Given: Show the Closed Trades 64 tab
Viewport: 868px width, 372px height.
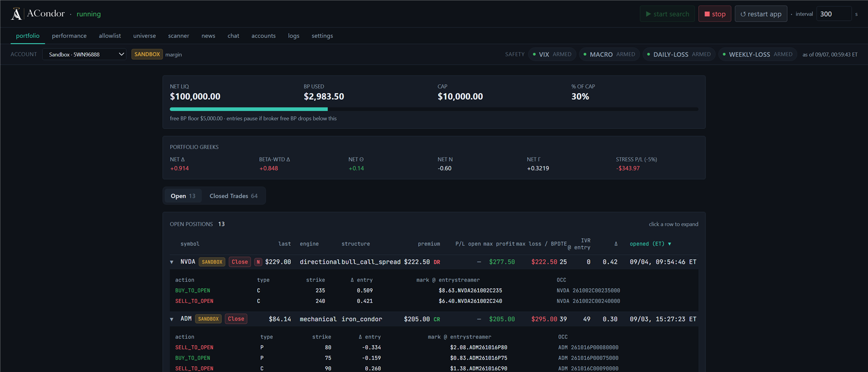Looking at the screenshot, I should (233, 196).
